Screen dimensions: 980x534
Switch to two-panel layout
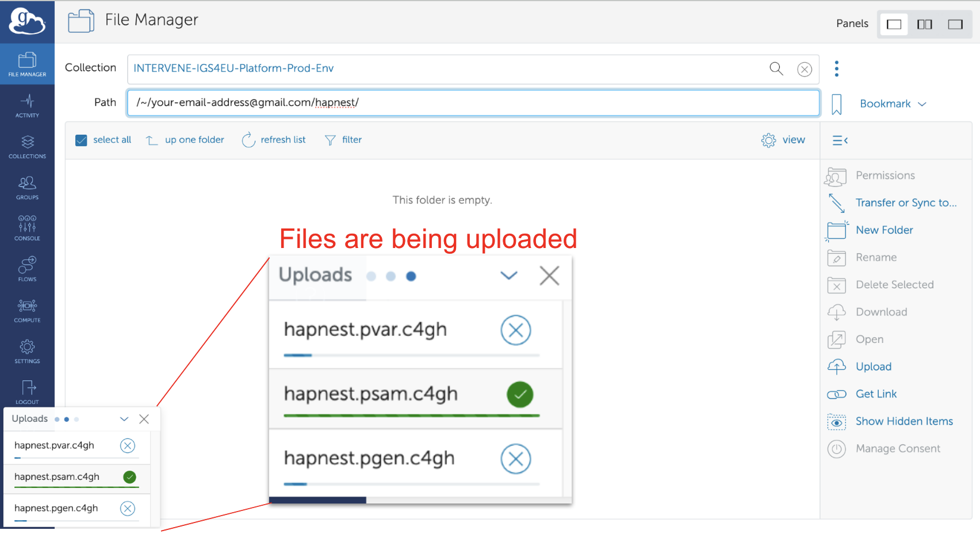pyautogui.click(x=924, y=24)
